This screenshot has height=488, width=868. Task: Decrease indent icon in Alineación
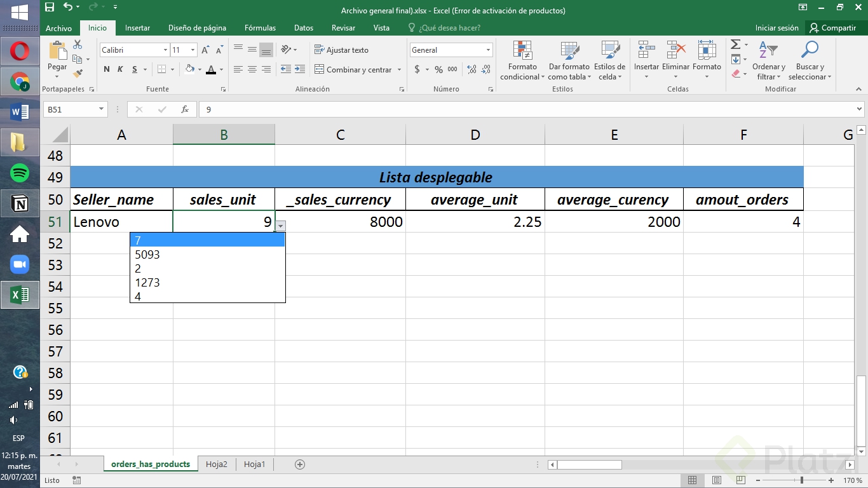point(285,70)
